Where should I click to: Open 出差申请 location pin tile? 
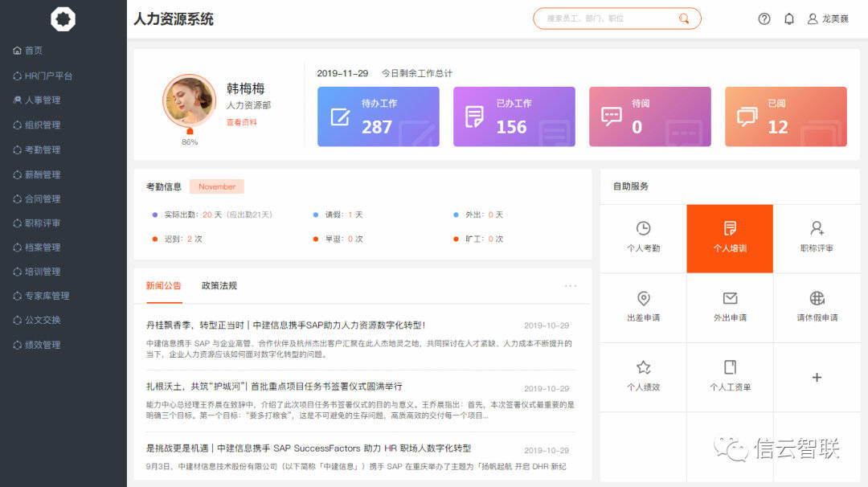point(643,307)
